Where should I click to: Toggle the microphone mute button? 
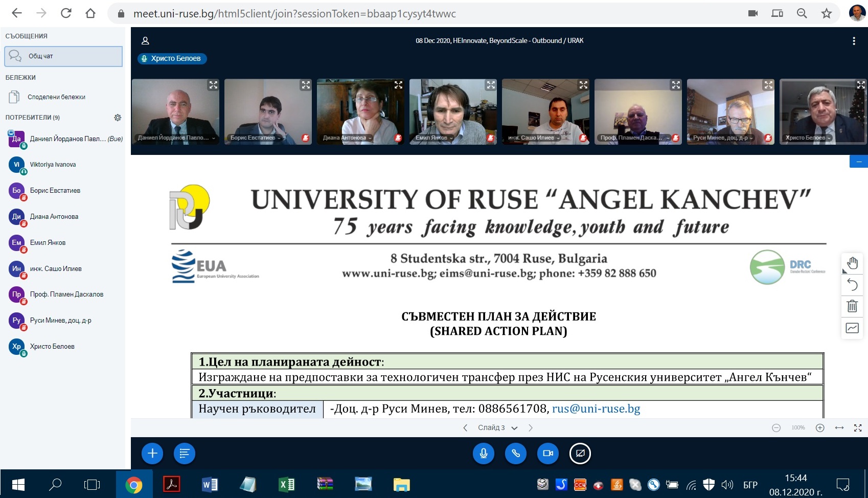[484, 454]
